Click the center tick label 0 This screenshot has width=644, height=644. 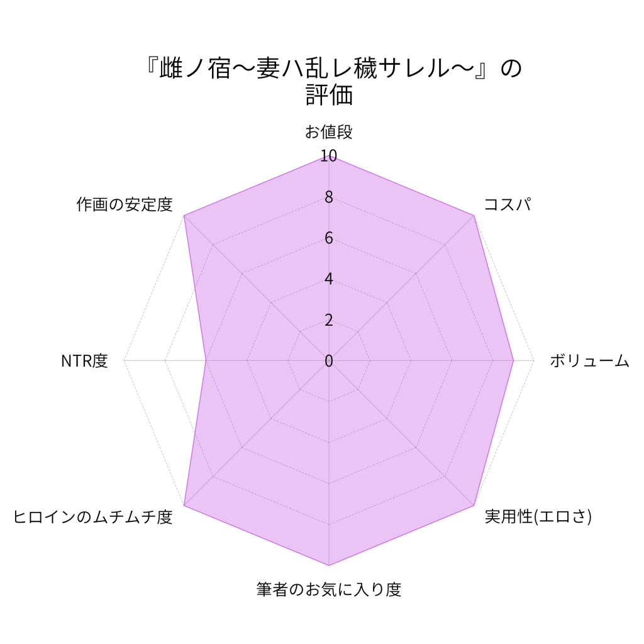pos(328,361)
